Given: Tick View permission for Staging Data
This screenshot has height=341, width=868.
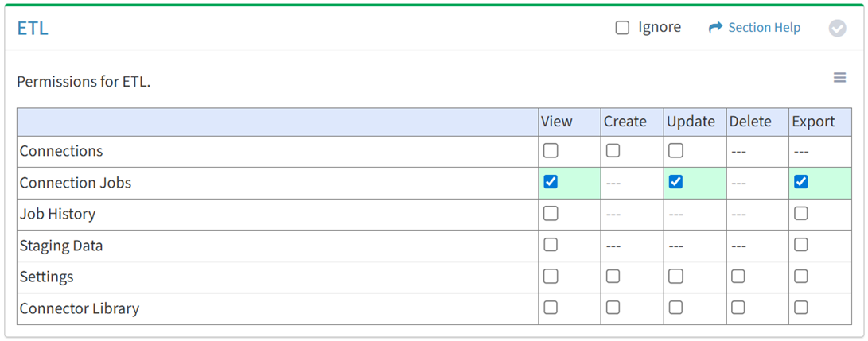Looking at the screenshot, I should pyautogui.click(x=551, y=245).
